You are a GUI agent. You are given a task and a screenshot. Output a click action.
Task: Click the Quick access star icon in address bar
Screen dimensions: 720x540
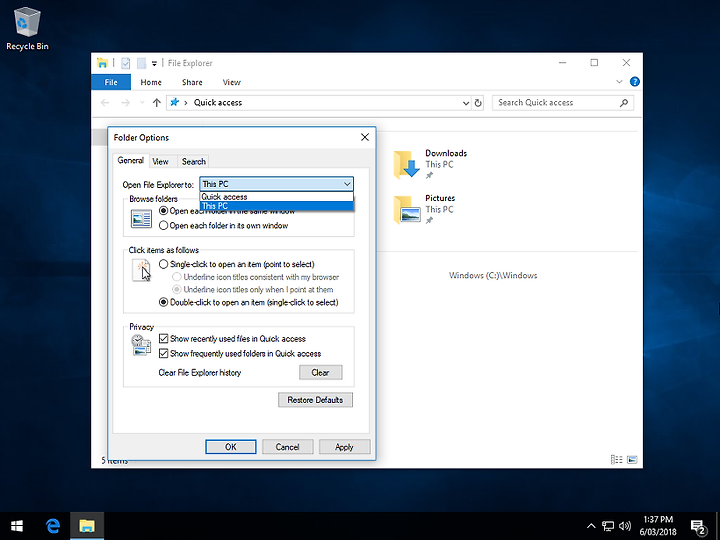tap(174, 102)
